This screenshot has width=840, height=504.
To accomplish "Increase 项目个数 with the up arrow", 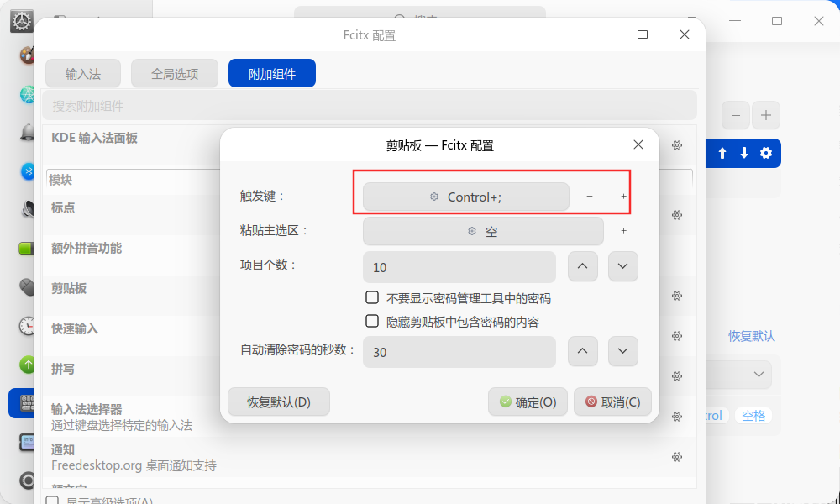I will tap(583, 266).
